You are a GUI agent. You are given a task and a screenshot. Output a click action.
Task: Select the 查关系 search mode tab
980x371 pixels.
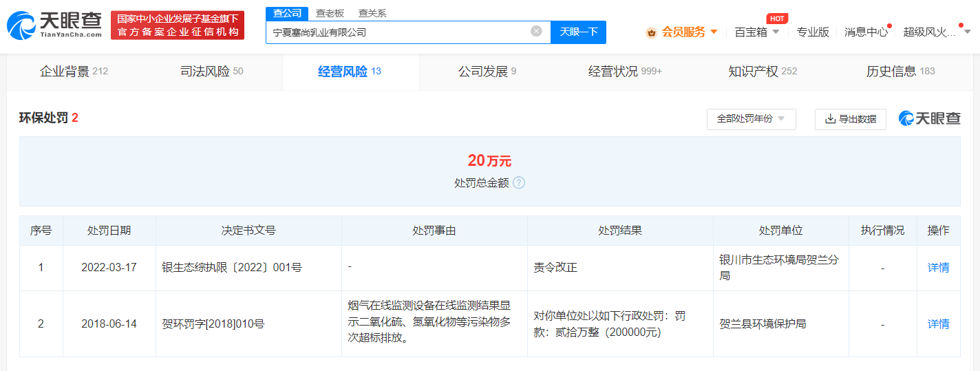372,13
